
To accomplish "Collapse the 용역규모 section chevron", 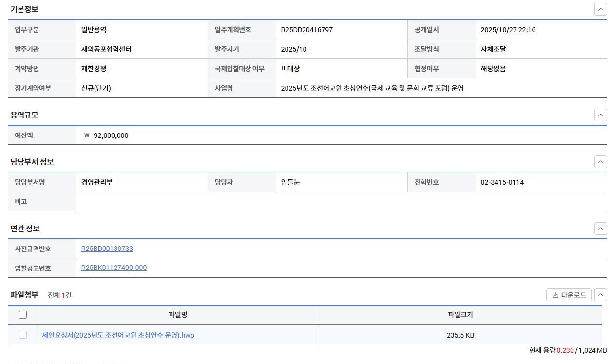I will (x=600, y=115).
